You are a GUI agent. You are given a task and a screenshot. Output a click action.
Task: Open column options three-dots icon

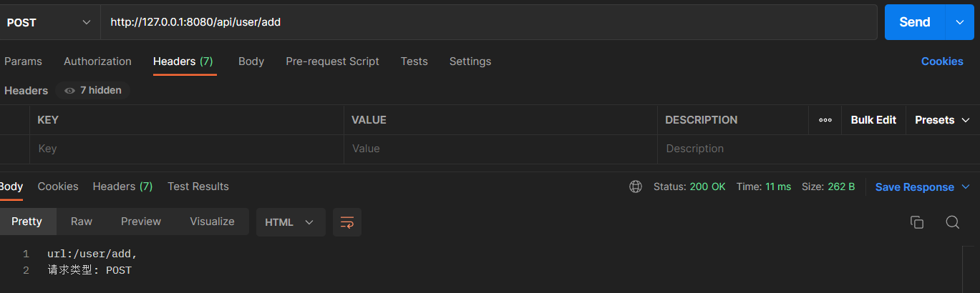825,120
